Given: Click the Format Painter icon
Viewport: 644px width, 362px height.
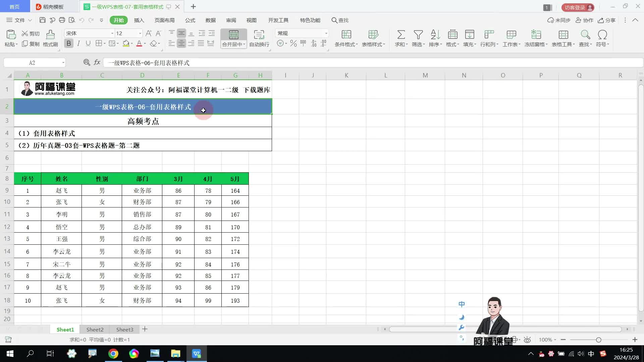Looking at the screenshot, I should [x=50, y=35].
